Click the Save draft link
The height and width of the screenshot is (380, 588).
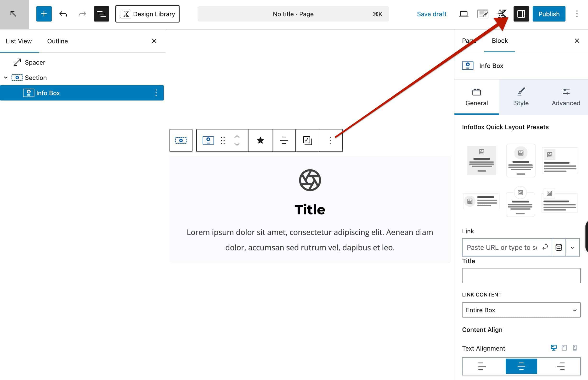[431, 14]
